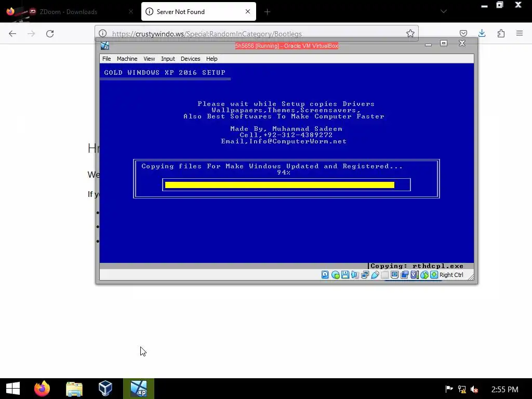Open the Machine menu in VirtualBox

pyautogui.click(x=127, y=59)
